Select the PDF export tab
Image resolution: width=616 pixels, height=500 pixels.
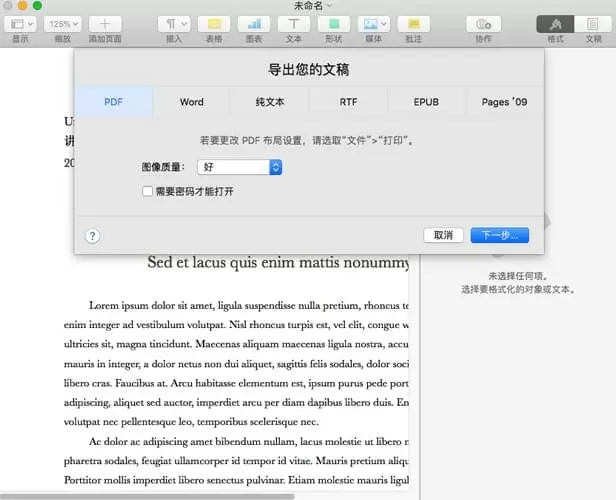114,102
